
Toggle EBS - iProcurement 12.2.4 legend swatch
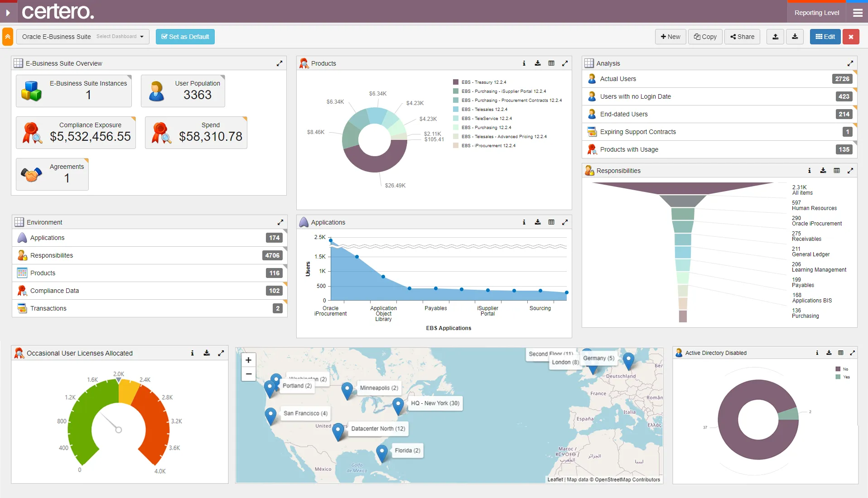click(456, 145)
